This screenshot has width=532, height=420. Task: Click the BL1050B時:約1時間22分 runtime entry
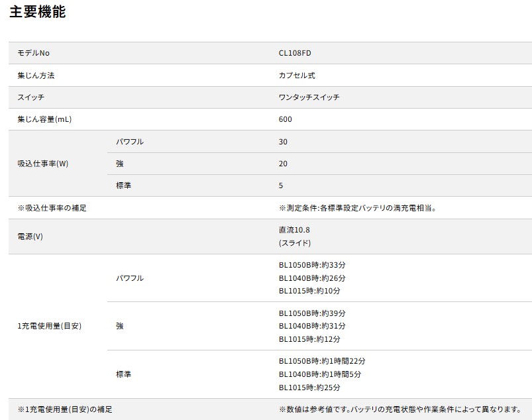pyautogui.click(x=322, y=361)
